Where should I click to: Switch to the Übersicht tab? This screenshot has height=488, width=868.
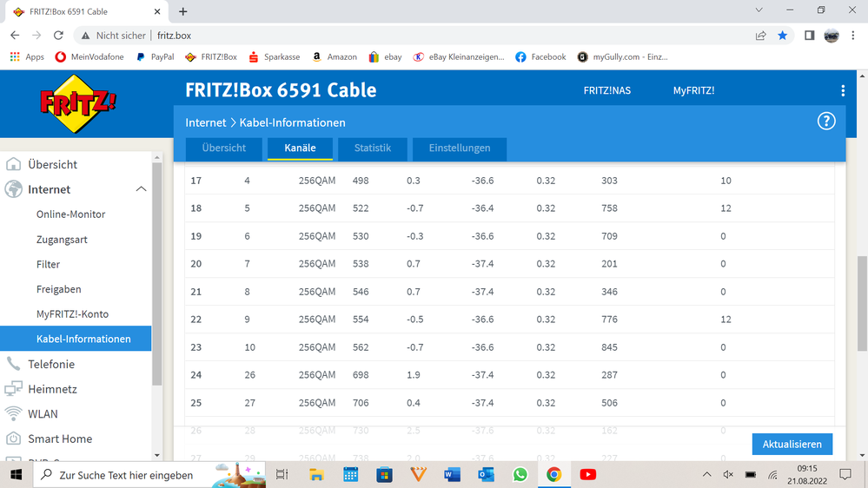click(223, 148)
